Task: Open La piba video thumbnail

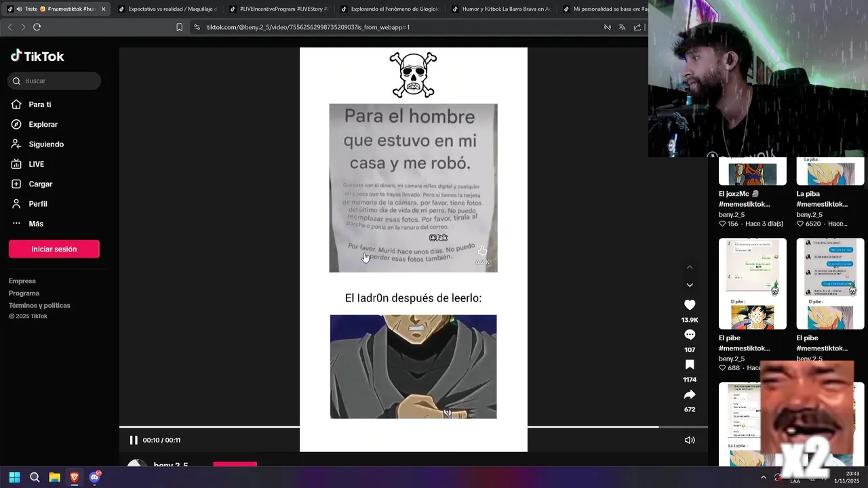Action: click(x=830, y=171)
